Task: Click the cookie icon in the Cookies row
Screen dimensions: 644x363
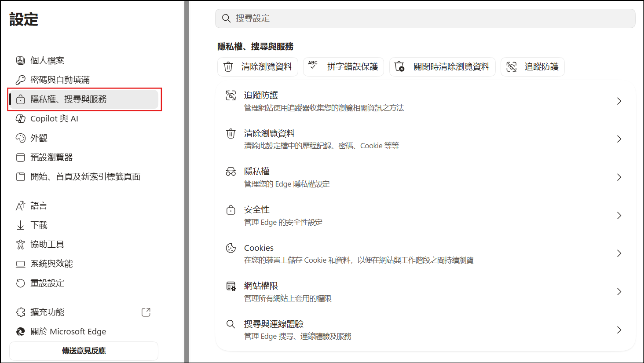Action: (x=231, y=248)
